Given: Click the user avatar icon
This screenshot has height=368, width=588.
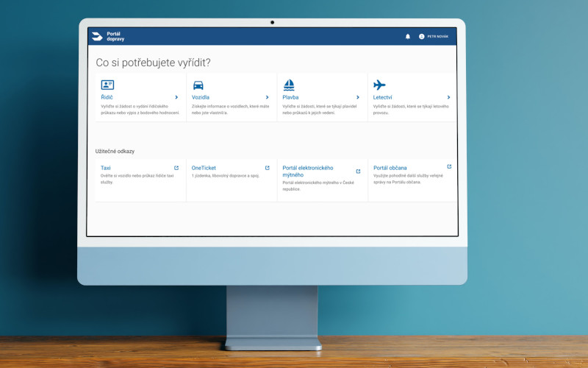Looking at the screenshot, I should coord(422,36).
